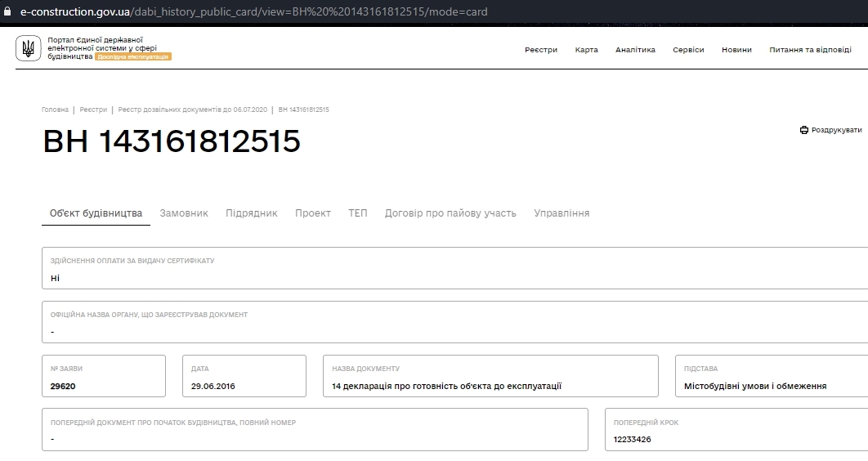Click the portal title text link

(x=102, y=48)
